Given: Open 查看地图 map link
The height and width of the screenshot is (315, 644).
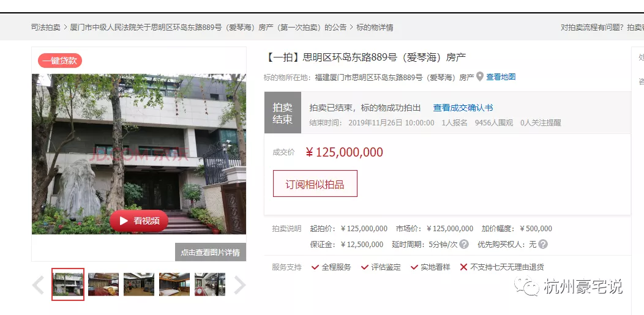Looking at the screenshot, I should coord(501,76).
